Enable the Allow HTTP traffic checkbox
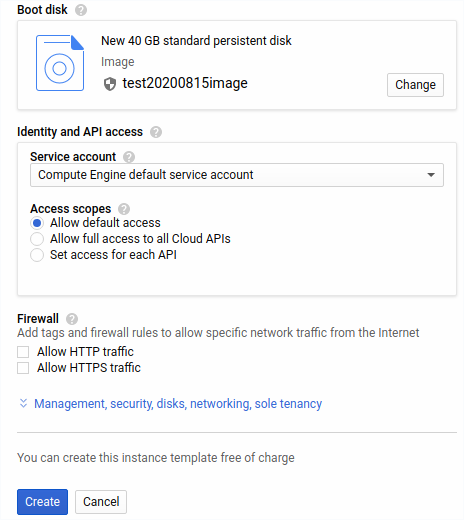Viewport: 464px width, 520px height. (x=23, y=352)
